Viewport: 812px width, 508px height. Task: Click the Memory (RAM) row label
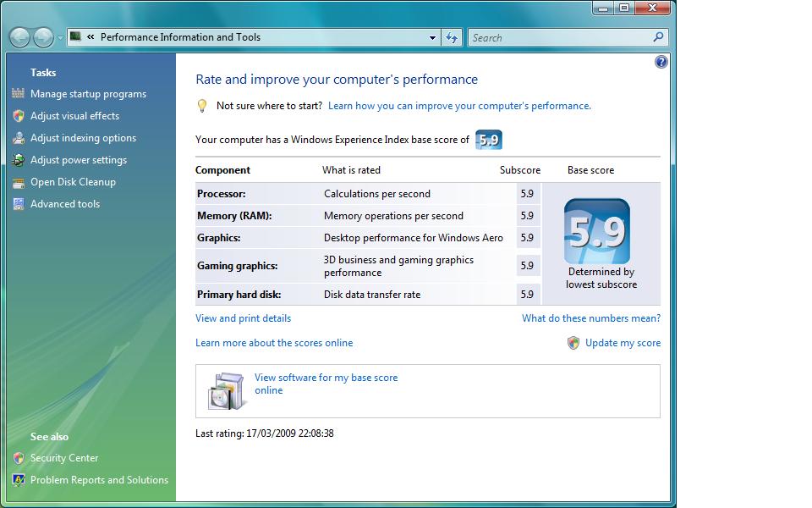pyautogui.click(x=234, y=216)
